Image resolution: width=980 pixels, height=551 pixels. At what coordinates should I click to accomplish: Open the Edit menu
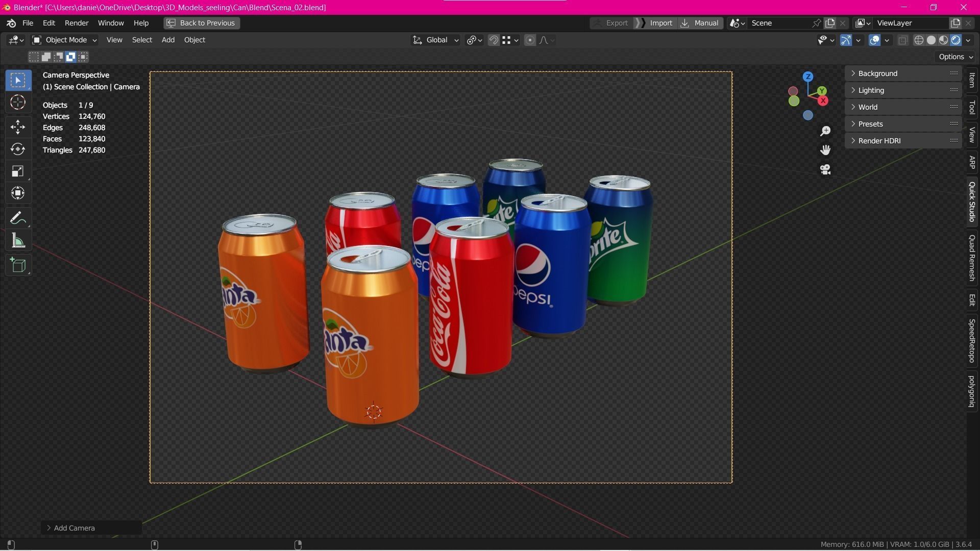[x=49, y=23]
